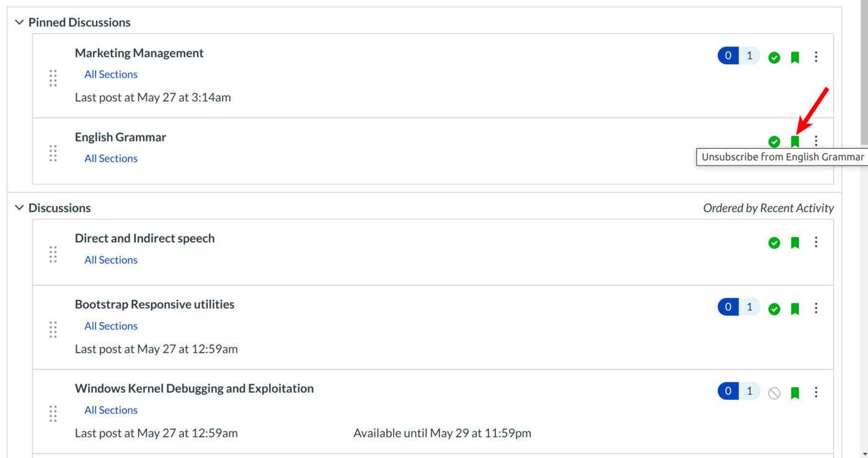The height and width of the screenshot is (458, 868).
Task: Click unread count badge on Marketing Management
Action: point(728,56)
